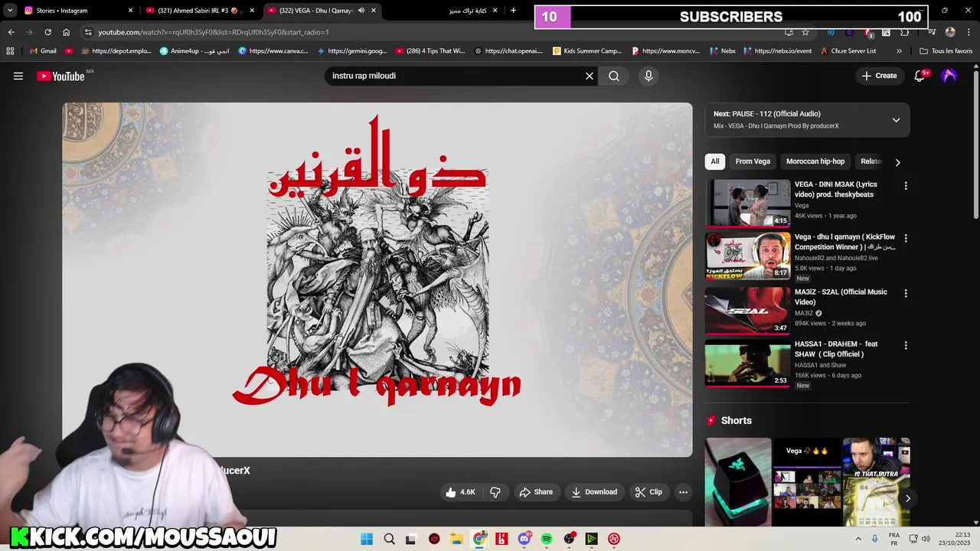Open taskbar volume control
The image size is (980, 551).
924,539
